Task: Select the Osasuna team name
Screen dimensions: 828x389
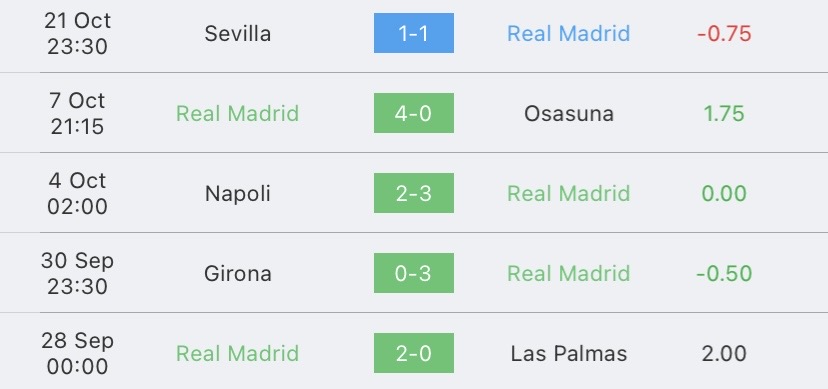Action: [x=569, y=113]
